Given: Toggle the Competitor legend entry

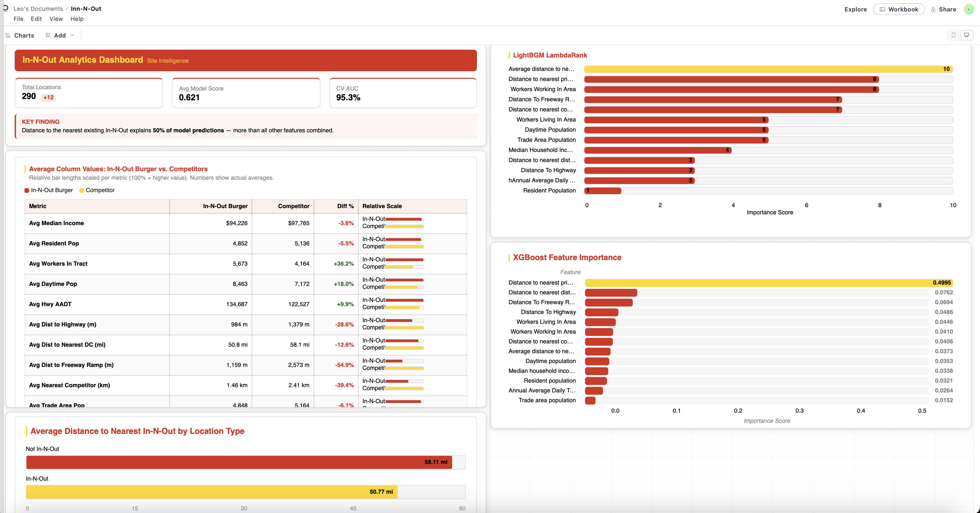Looking at the screenshot, I should [97, 190].
